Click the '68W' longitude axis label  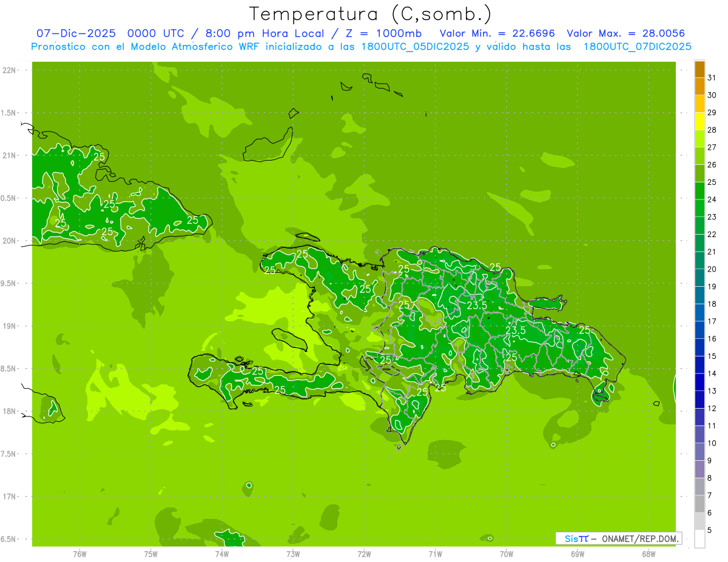coord(649,554)
